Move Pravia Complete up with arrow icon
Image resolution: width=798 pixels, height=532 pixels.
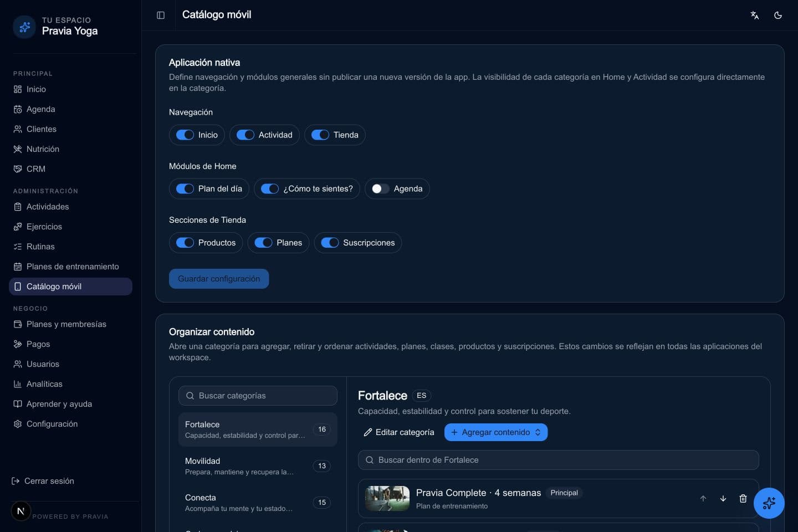point(703,499)
